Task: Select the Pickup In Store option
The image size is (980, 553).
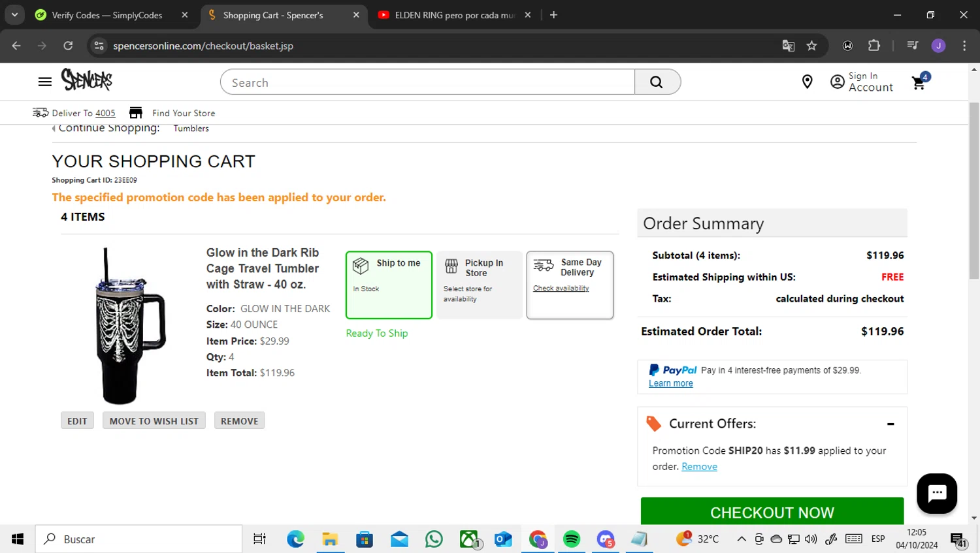Action: (480, 285)
